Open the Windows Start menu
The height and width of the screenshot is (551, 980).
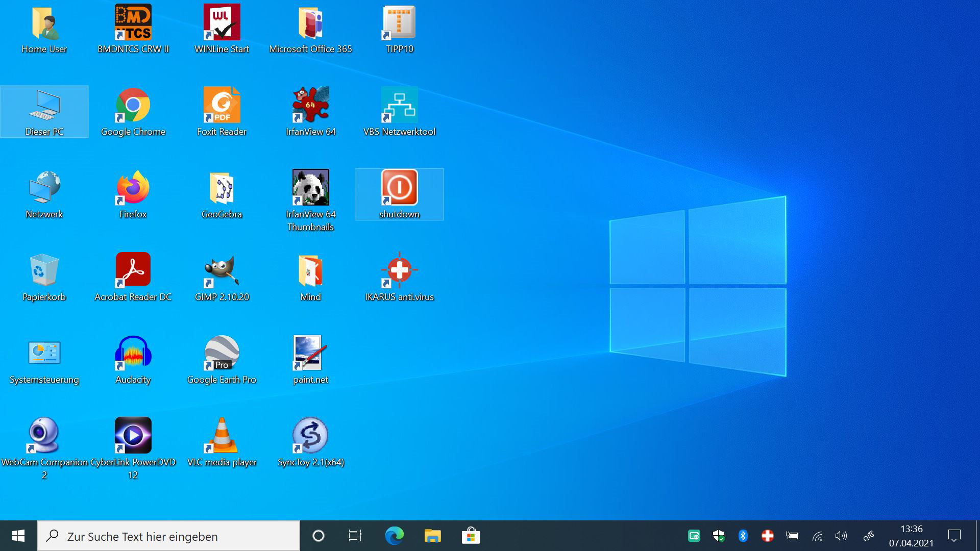18,536
